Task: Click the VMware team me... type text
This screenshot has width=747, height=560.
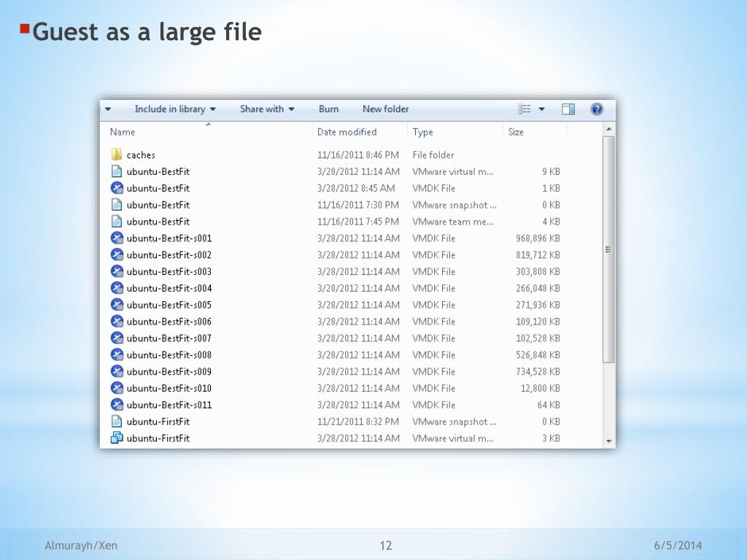Action: pyautogui.click(x=453, y=222)
